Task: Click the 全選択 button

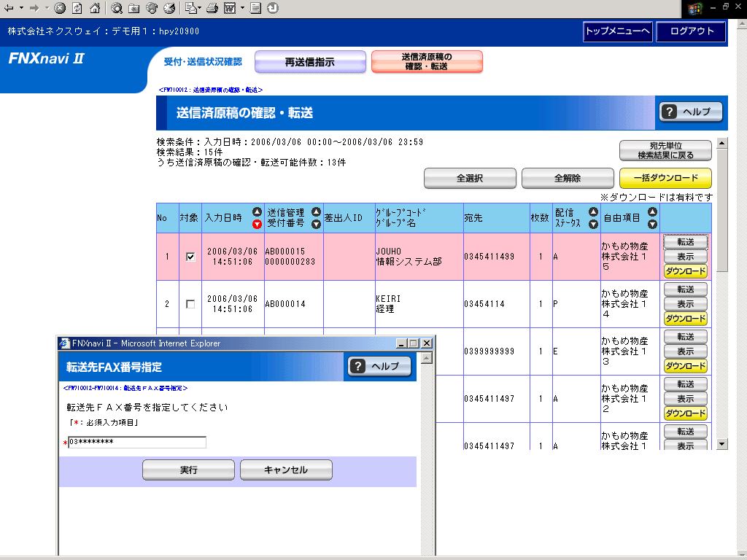Action: point(470,178)
